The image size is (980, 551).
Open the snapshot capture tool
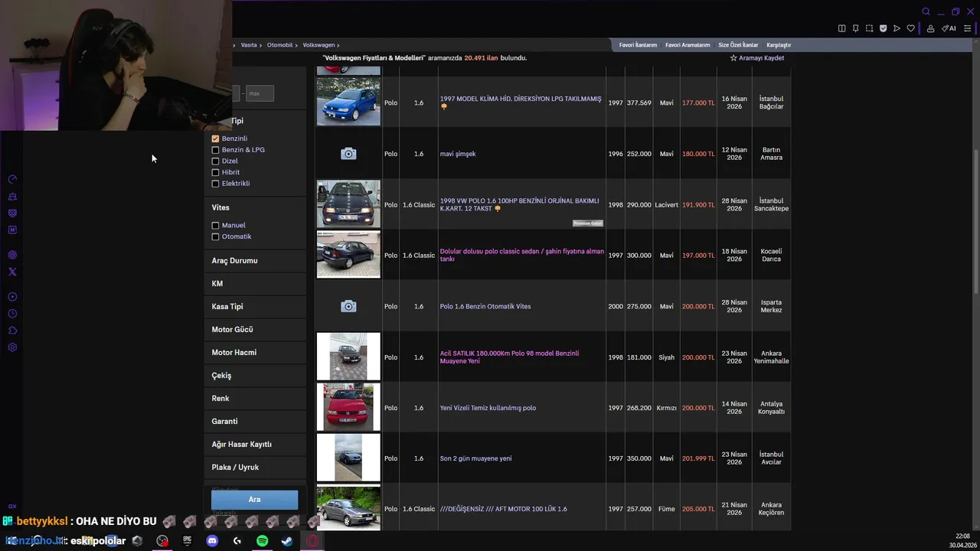pyautogui.click(x=870, y=28)
